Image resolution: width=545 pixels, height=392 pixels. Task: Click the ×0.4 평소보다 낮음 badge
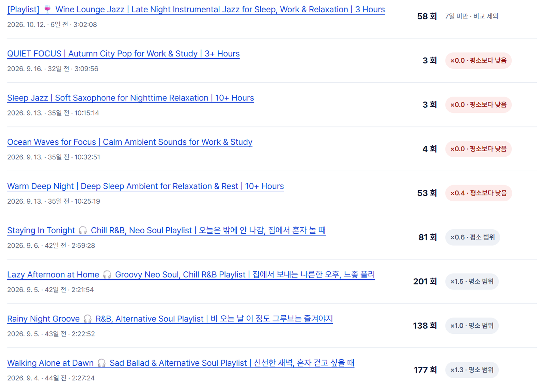coord(478,193)
